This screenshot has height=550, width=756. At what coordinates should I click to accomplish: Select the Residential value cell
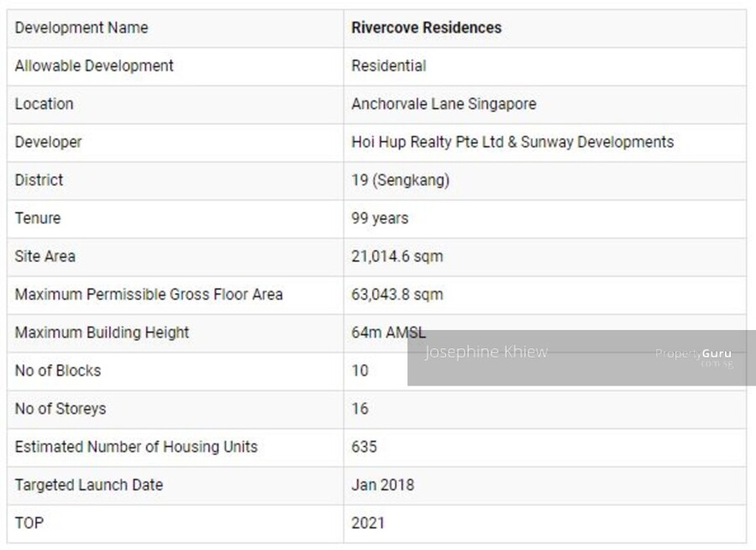pos(388,65)
